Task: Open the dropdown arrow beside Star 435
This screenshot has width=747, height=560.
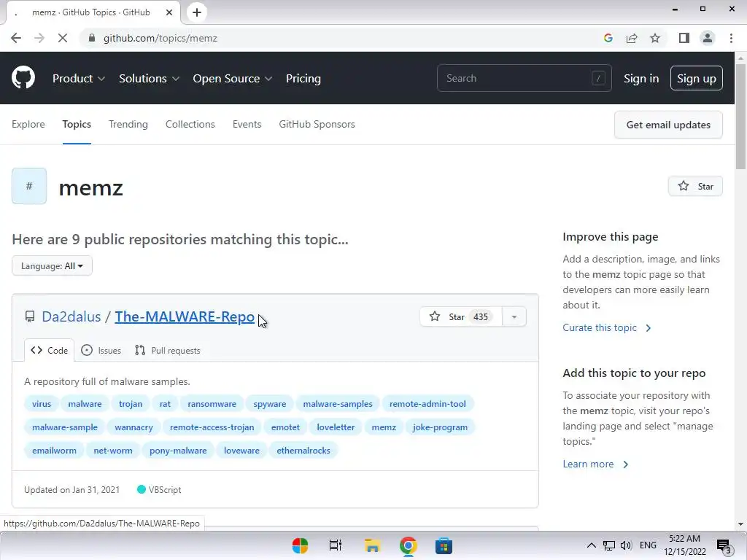Action: pyautogui.click(x=514, y=316)
